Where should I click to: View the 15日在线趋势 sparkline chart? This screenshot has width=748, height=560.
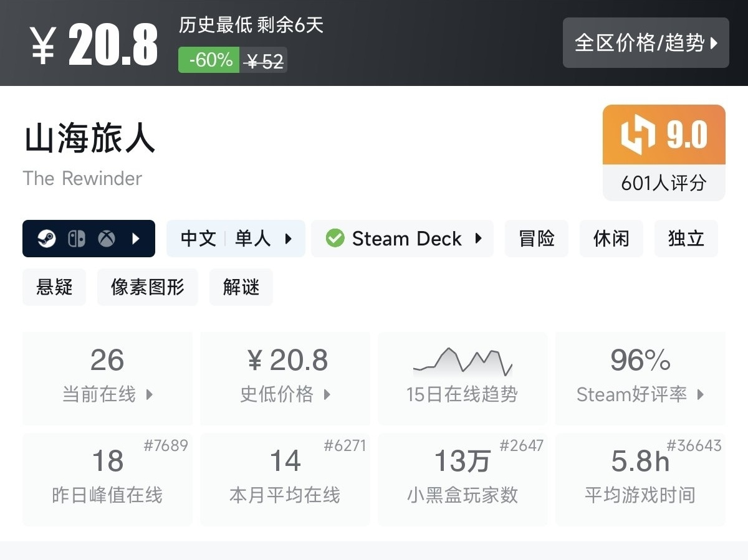(463, 363)
